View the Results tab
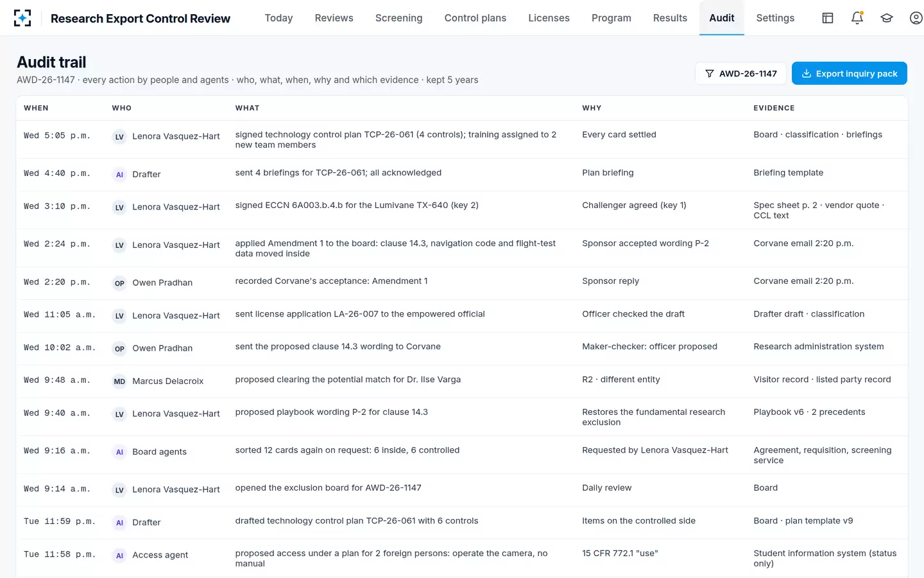 click(x=670, y=18)
